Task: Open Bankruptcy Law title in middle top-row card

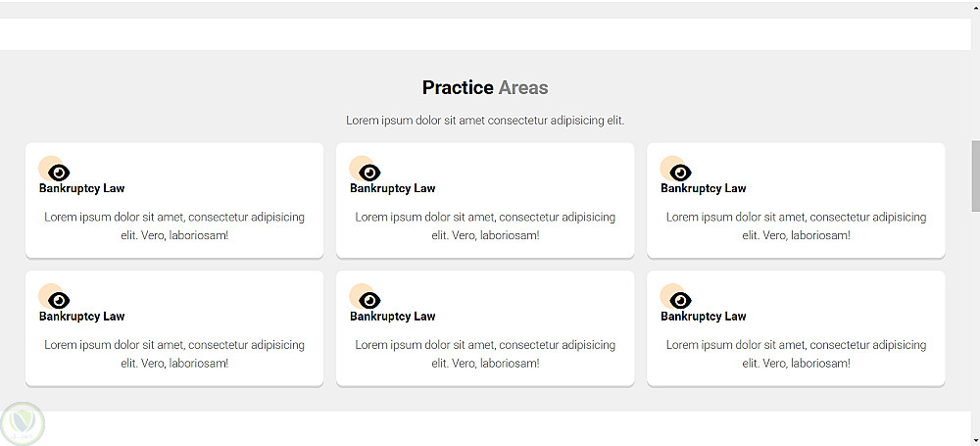Action: pos(393,188)
